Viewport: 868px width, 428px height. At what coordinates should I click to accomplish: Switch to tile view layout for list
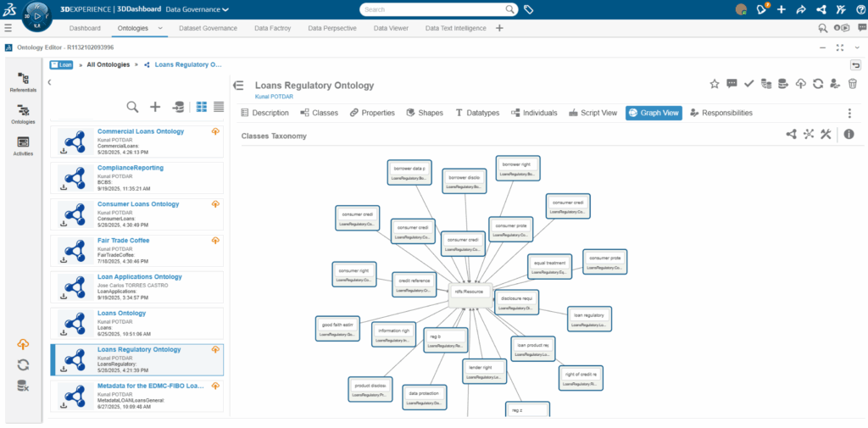click(202, 107)
